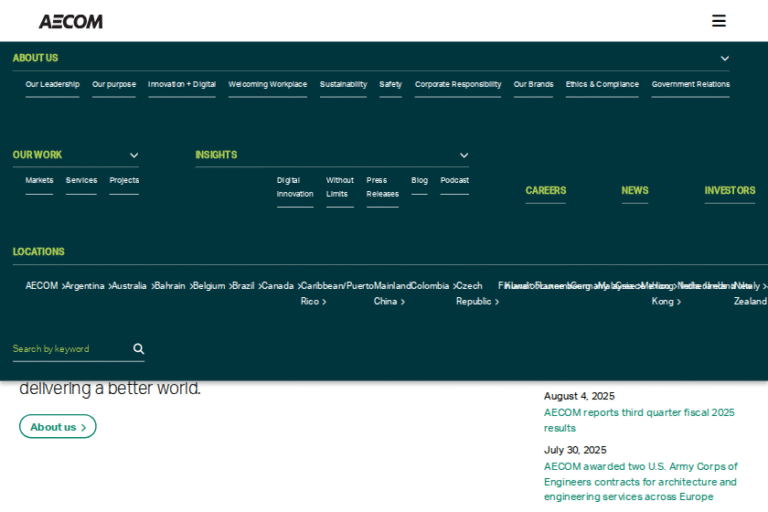Choose the Argentina location

tap(86, 286)
